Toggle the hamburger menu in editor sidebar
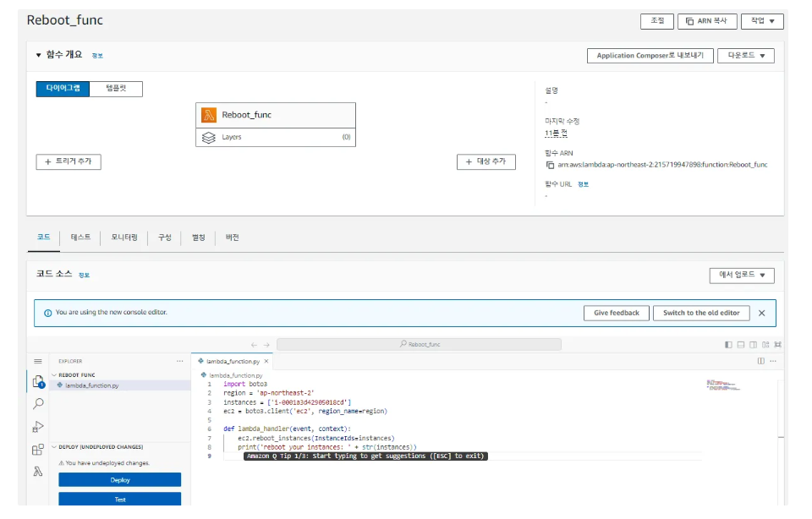 (x=38, y=361)
